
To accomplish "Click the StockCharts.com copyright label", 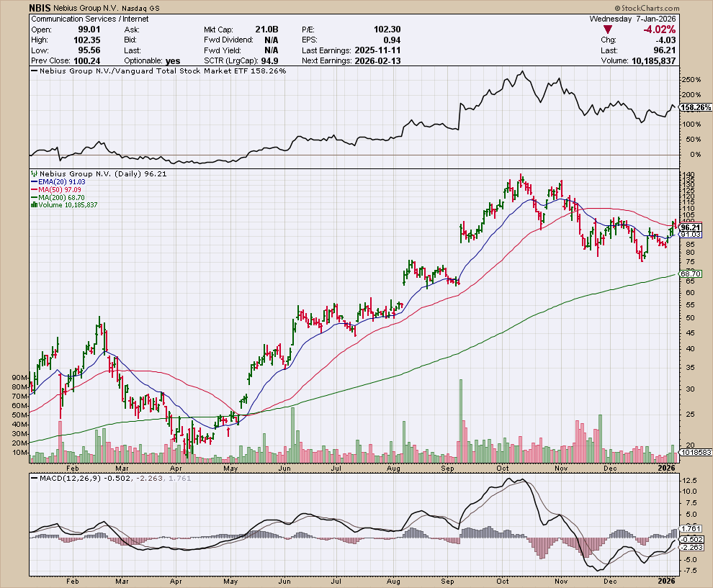I will (x=647, y=8).
